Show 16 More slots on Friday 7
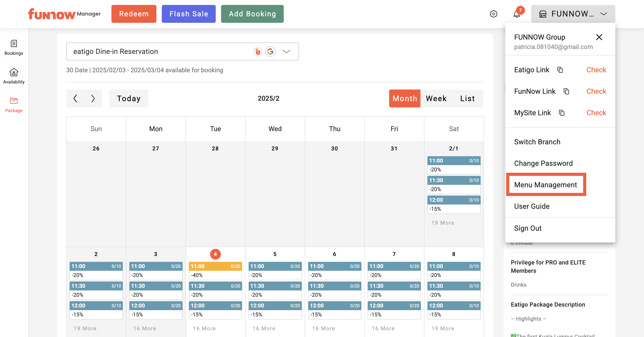 click(x=383, y=328)
